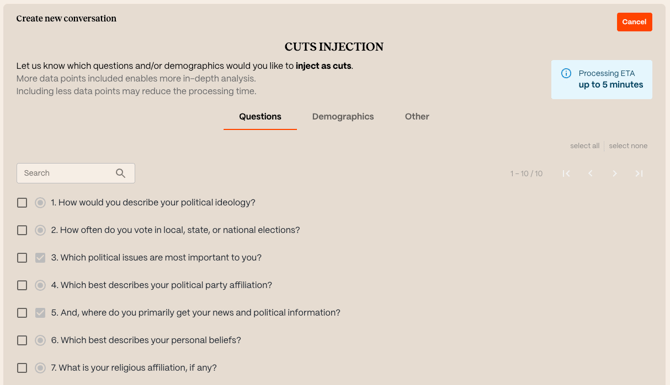Click the orange Cancel button

point(634,22)
